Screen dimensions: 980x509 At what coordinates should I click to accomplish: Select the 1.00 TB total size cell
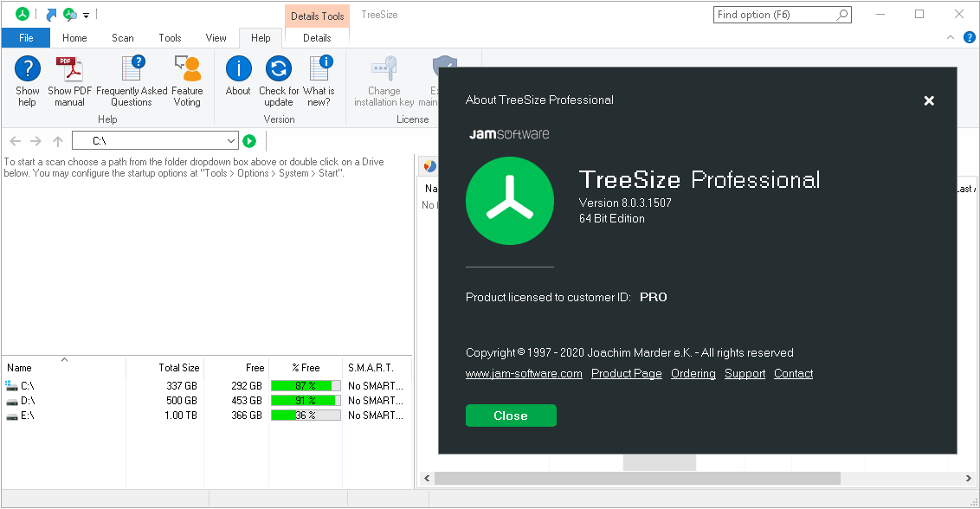181,416
